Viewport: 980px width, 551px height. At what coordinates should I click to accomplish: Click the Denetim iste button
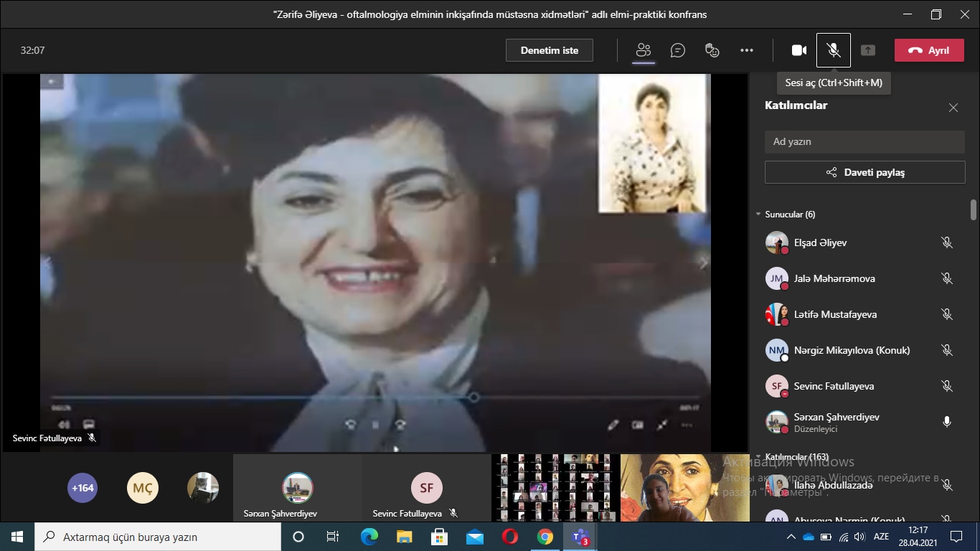tap(550, 50)
